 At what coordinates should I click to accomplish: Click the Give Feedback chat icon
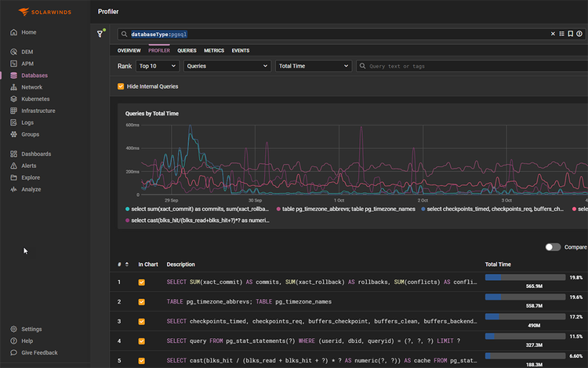coord(14,352)
